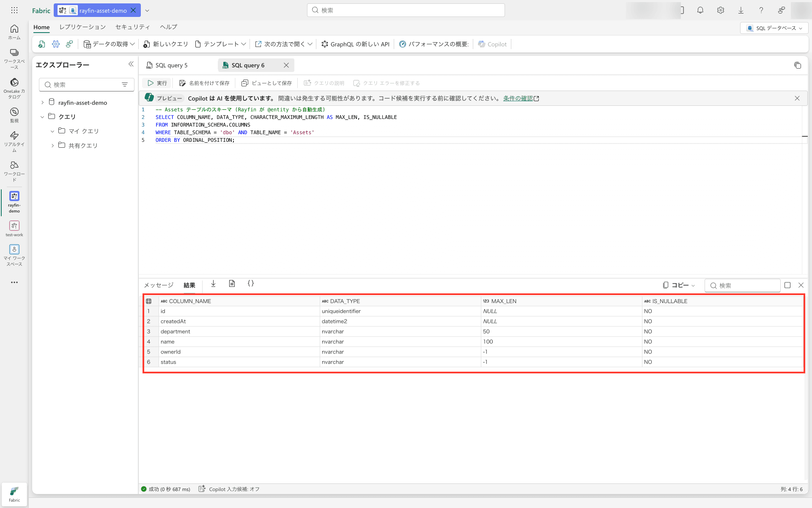Open notifications bell icon
This screenshot has width=812, height=508.
point(700,10)
